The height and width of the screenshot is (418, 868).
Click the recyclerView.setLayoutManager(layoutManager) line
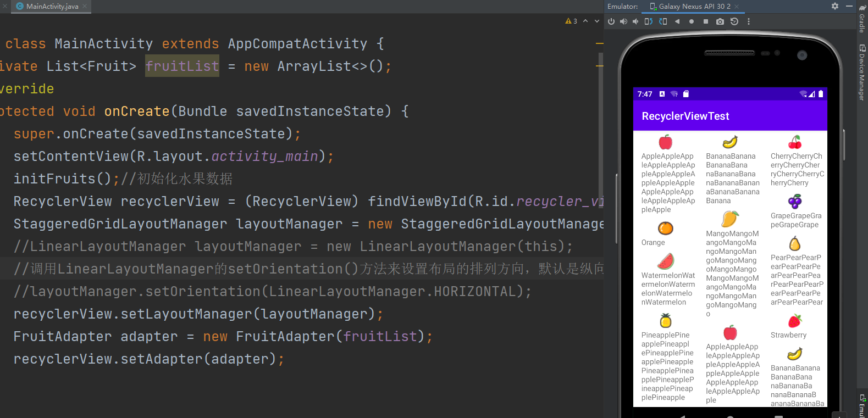(198, 314)
